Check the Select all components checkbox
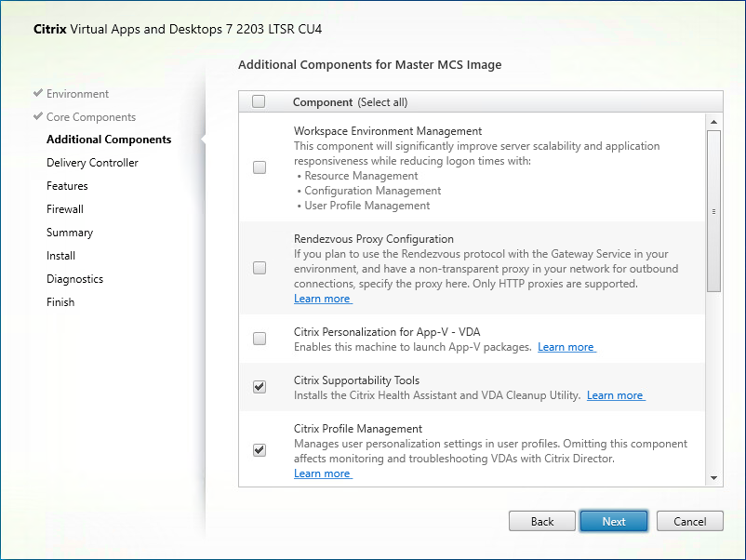The height and width of the screenshot is (560, 746). click(259, 101)
